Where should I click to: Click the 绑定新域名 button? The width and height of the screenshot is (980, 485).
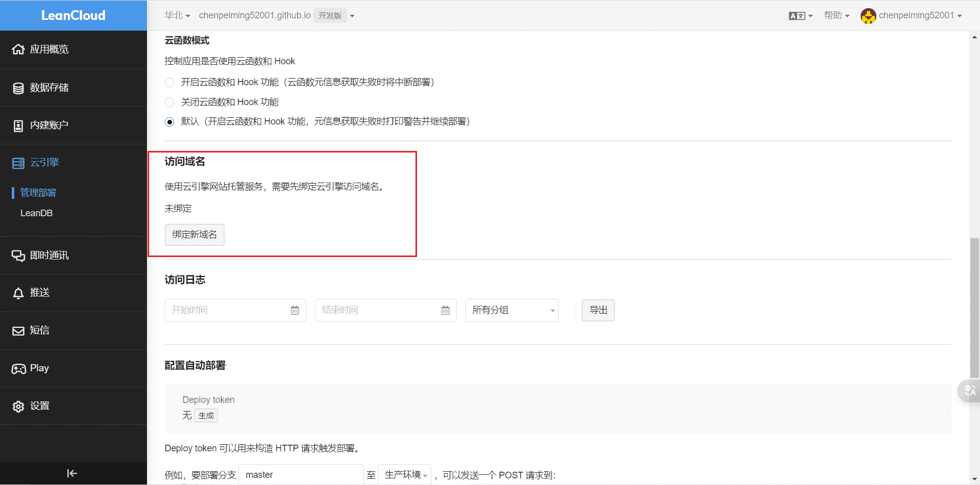[x=194, y=235]
